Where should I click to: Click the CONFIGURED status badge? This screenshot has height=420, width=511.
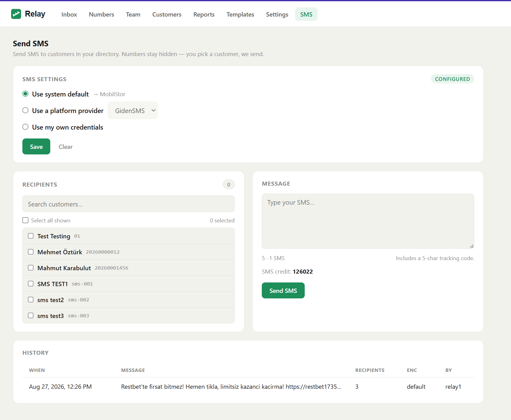coord(452,79)
